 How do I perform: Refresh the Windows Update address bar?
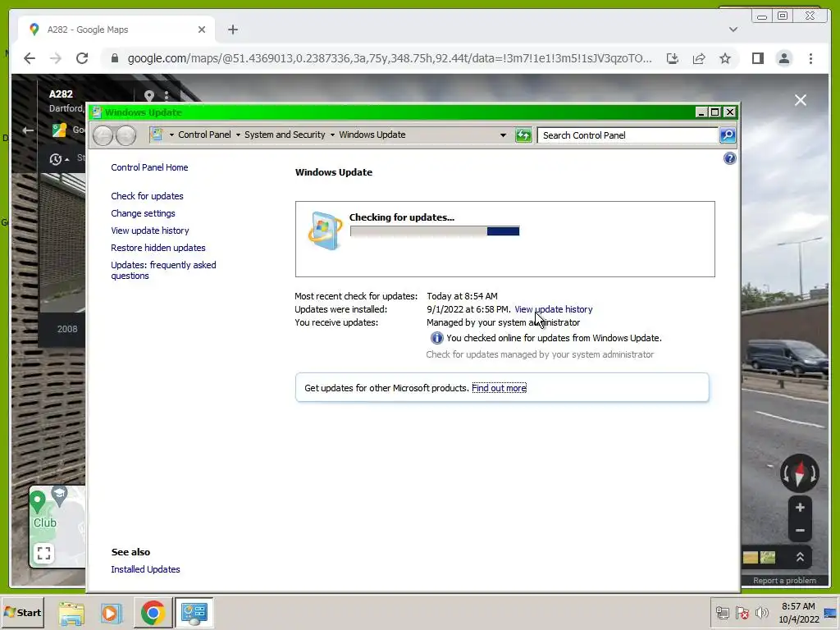point(523,135)
